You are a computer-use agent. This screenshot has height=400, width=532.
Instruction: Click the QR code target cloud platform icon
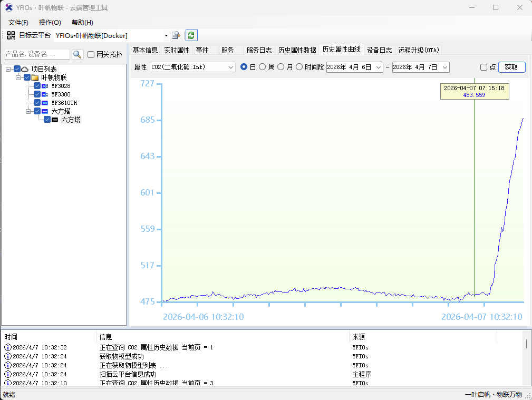tap(11, 35)
